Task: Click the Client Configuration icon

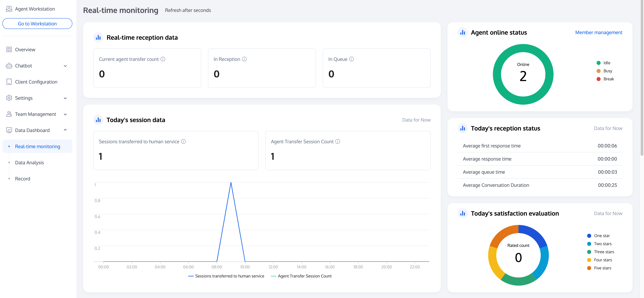Action: pyautogui.click(x=9, y=82)
